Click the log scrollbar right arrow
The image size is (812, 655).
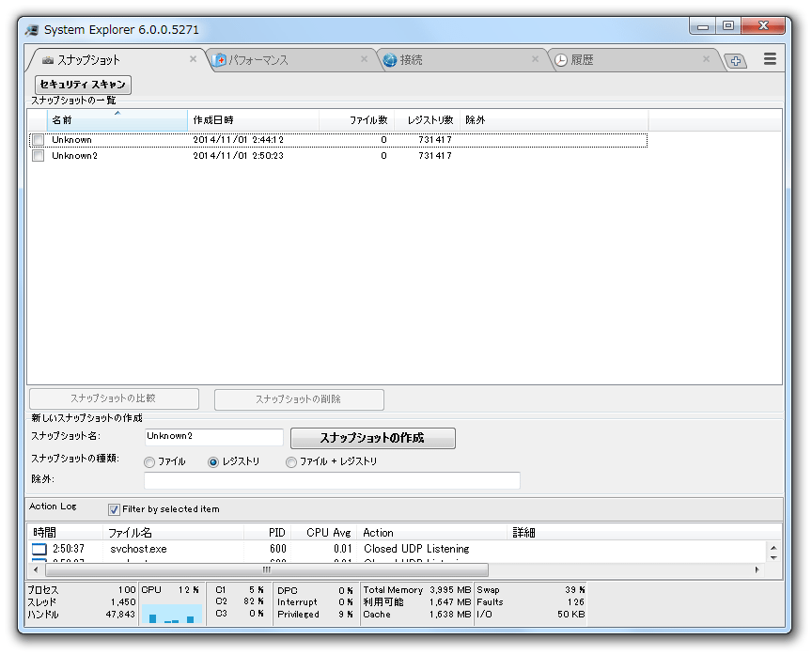757,570
